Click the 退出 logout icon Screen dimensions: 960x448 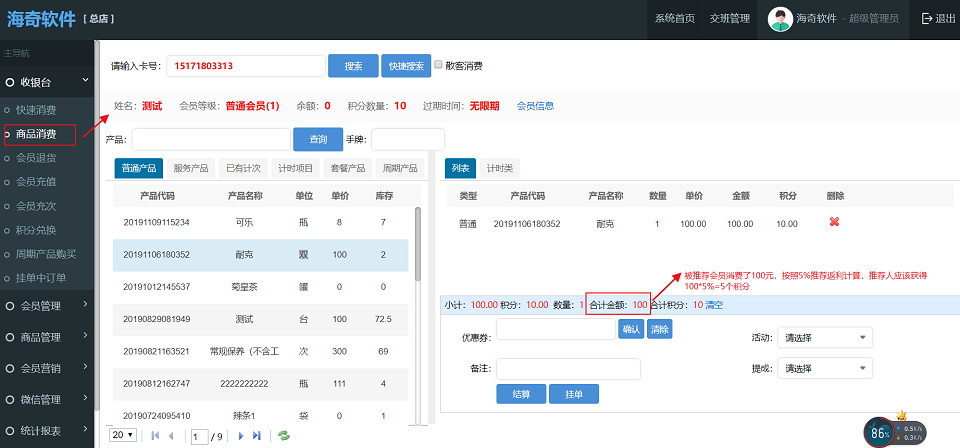[x=926, y=18]
